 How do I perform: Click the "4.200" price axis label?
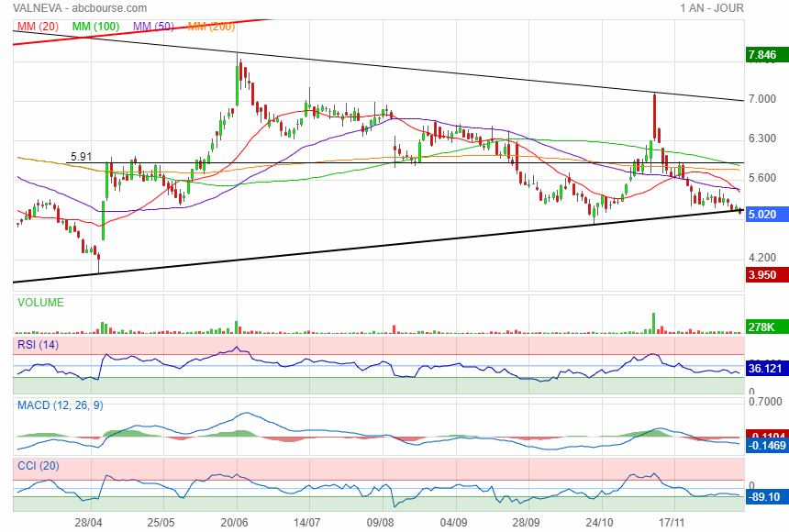[x=762, y=258]
